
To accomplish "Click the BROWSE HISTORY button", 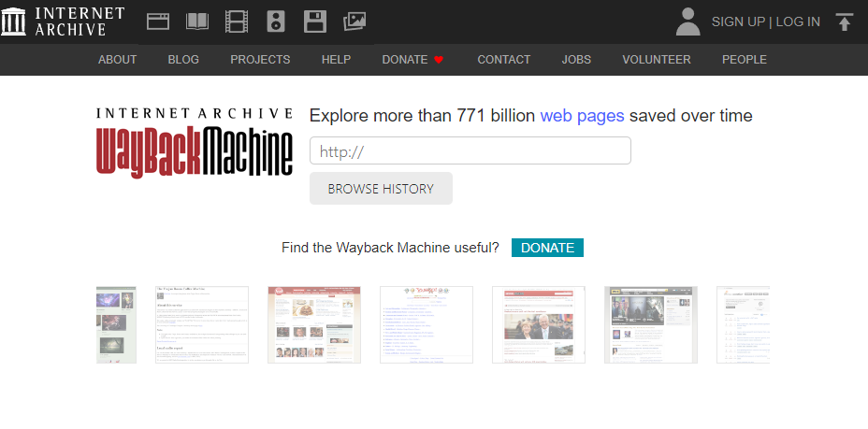I will (381, 189).
